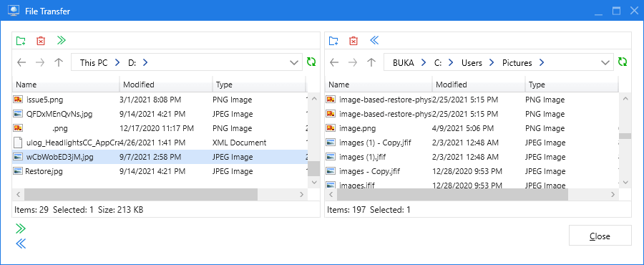Refresh the remote Pictures folder listing
644x265 pixels.
pos(623,62)
